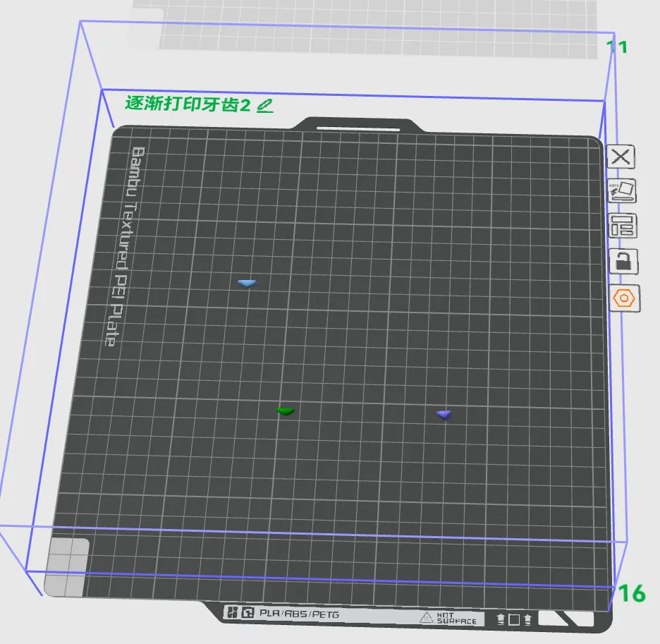Select the purple tooth model

(444, 414)
